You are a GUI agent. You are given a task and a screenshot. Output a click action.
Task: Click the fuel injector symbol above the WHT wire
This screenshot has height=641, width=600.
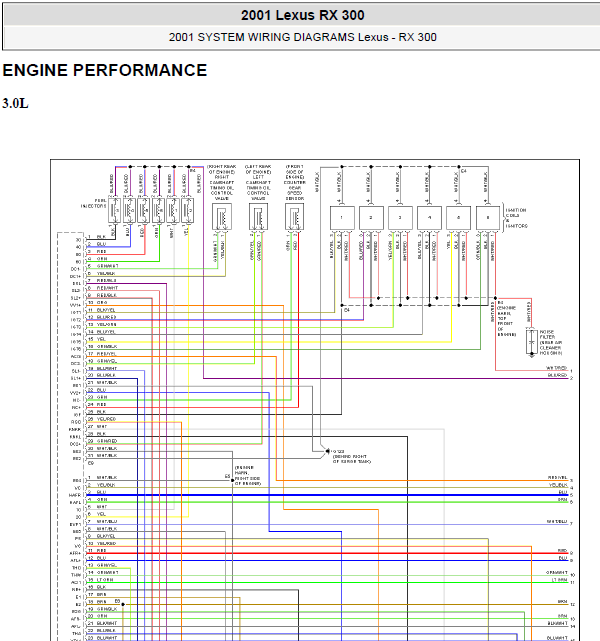pyautogui.click(x=173, y=210)
